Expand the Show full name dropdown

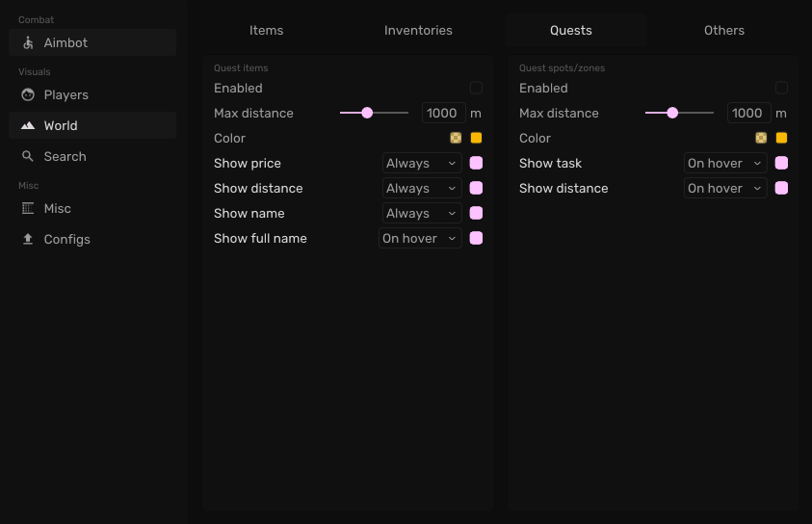(x=420, y=239)
